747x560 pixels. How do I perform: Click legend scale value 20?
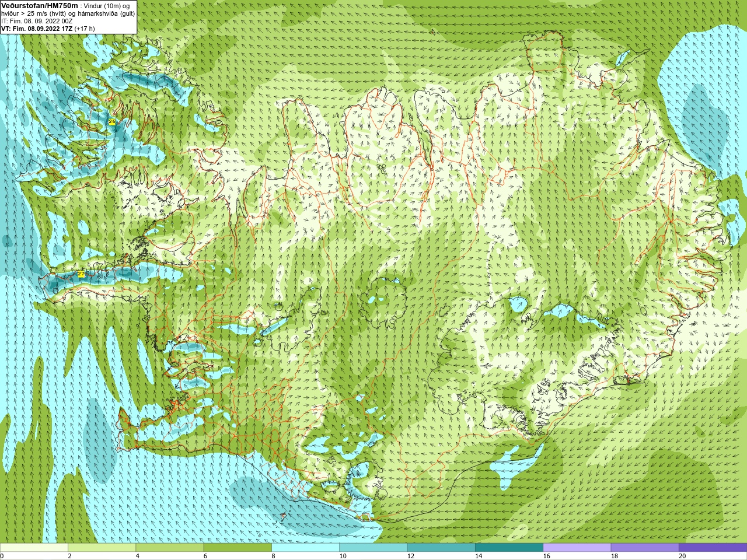click(682, 556)
